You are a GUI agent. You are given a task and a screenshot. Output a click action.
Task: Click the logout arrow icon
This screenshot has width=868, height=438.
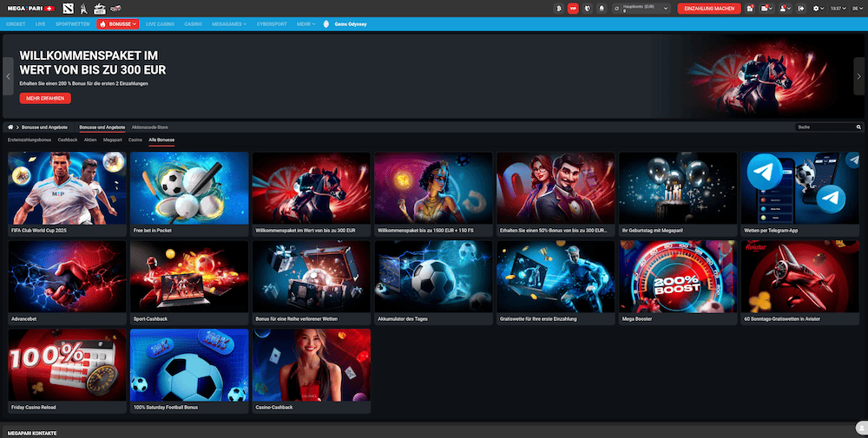[801, 8]
